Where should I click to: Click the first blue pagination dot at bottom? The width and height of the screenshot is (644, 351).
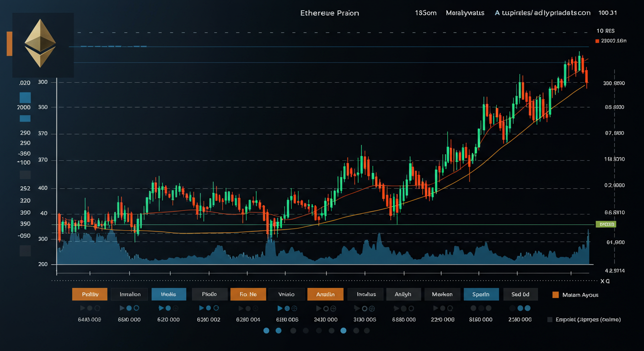(x=267, y=330)
